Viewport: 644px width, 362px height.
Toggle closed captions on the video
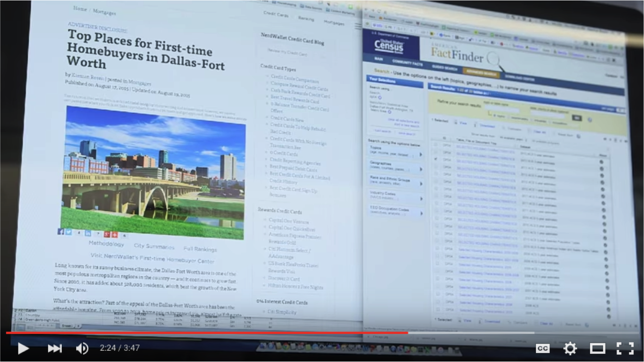click(x=542, y=348)
